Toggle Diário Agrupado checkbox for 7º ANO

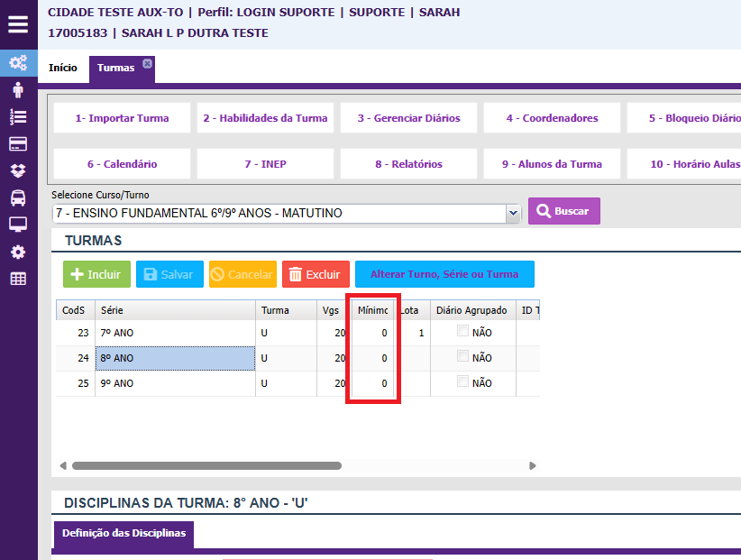coord(463,331)
